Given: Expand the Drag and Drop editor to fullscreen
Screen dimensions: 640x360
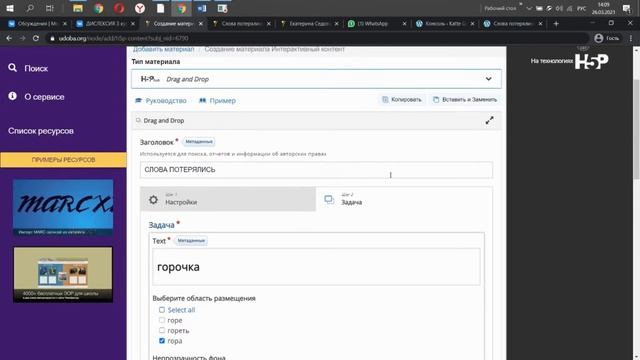Looking at the screenshot, I should click(489, 120).
